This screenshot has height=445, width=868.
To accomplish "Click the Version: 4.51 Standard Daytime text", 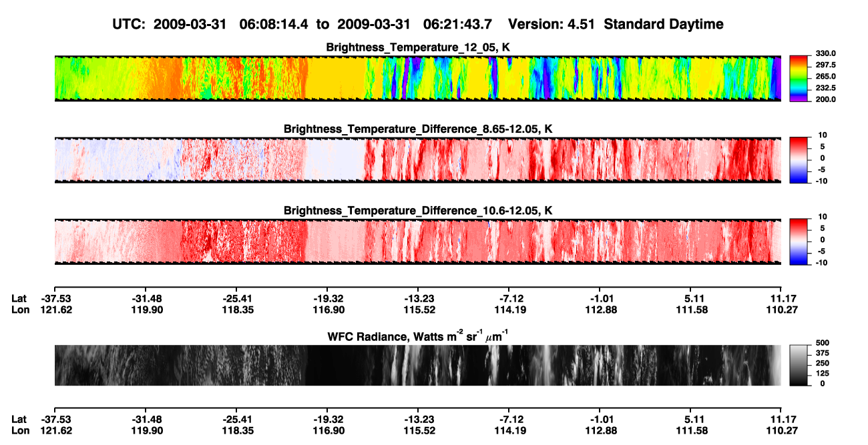I will (x=616, y=24).
